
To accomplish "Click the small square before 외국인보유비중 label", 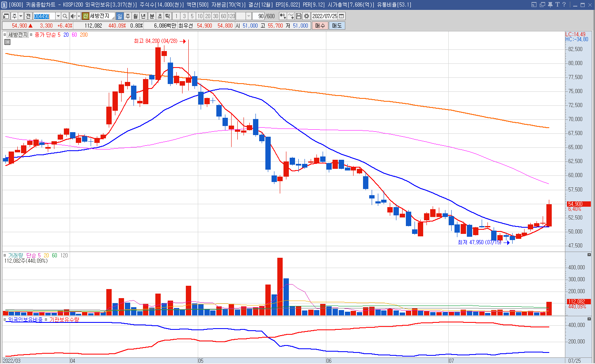I will (5, 320).
